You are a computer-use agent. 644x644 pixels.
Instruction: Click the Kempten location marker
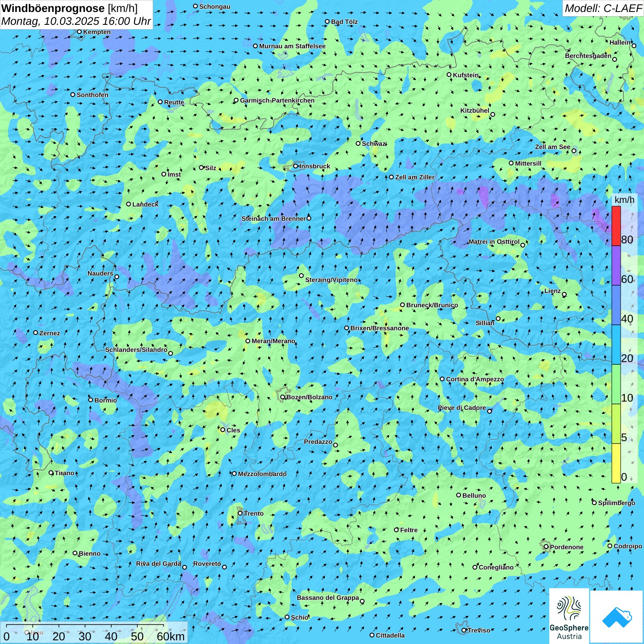click(x=79, y=32)
